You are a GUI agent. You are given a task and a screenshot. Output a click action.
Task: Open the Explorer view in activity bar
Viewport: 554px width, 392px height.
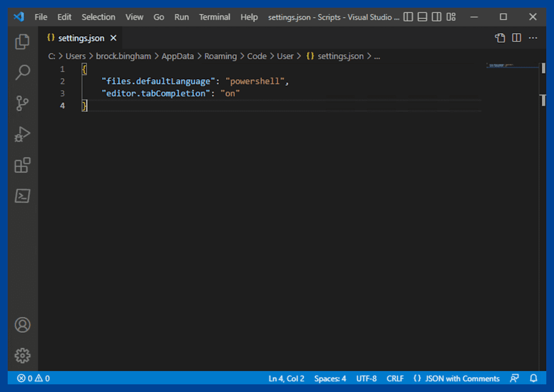click(x=22, y=42)
